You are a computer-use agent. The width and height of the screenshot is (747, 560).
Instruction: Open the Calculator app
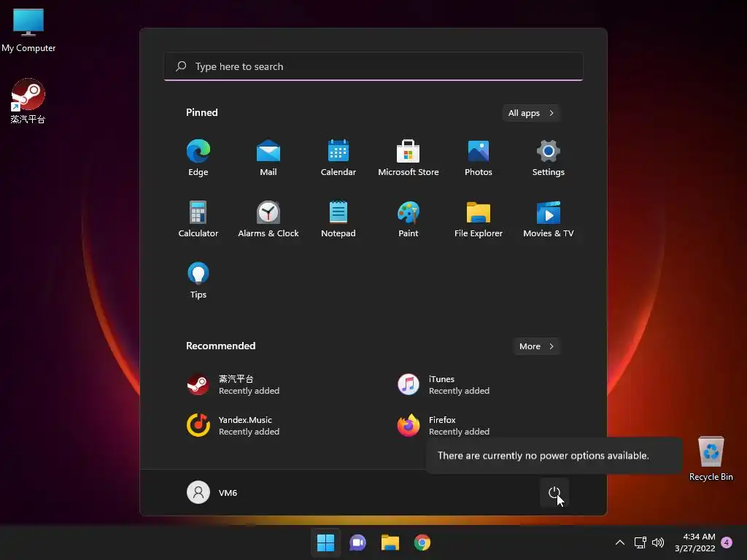(x=198, y=219)
